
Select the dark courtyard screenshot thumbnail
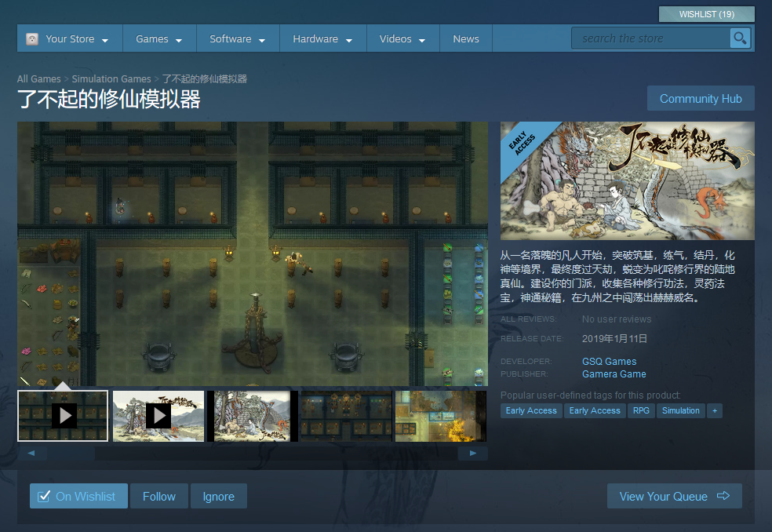[x=347, y=416]
